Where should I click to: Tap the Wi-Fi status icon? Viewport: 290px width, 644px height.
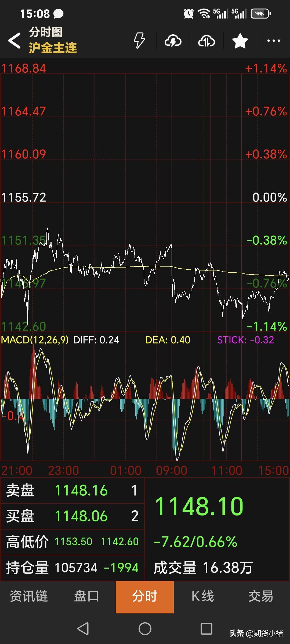[204, 14]
